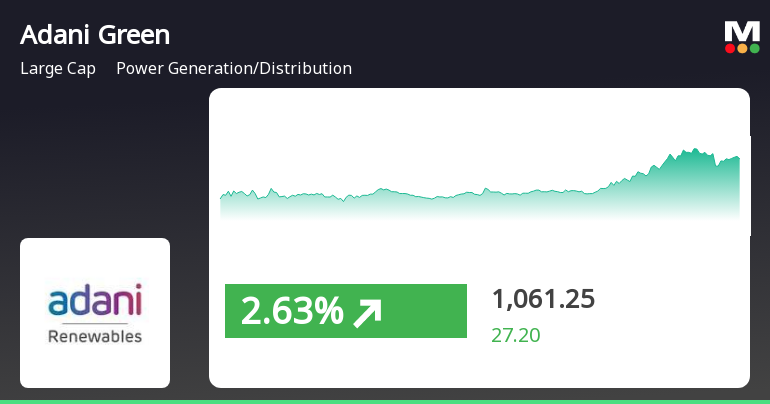The image size is (770, 404).
Task: Click the upward arrow beside 2.63%
Action: point(368,313)
